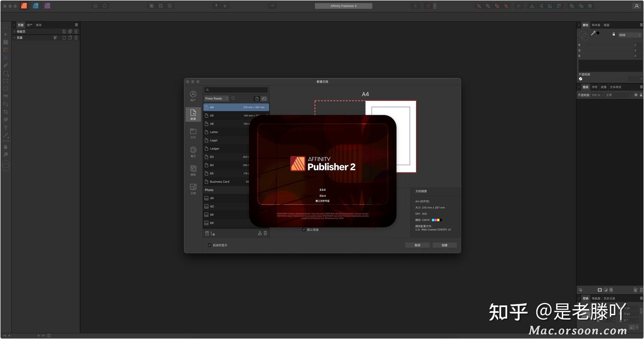Click the Flip Horizontal icon in top toolbar

click(532, 6)
